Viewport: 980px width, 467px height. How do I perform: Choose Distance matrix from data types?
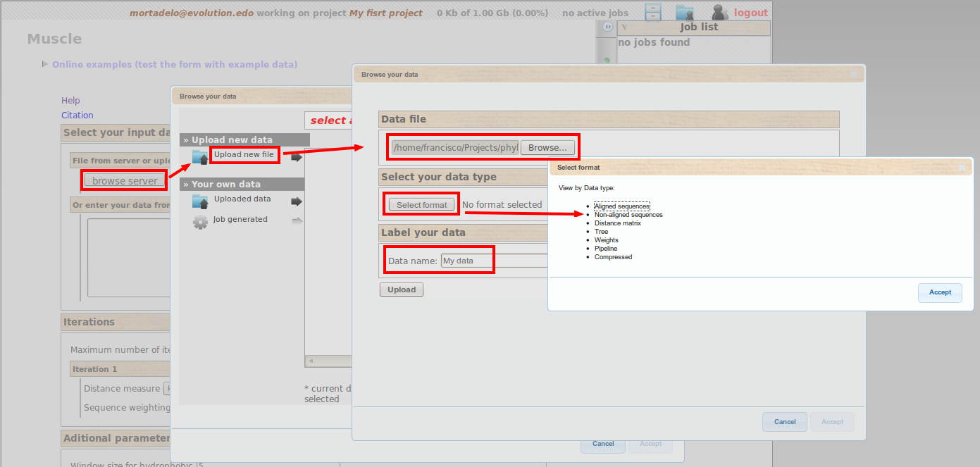[617, 223]
